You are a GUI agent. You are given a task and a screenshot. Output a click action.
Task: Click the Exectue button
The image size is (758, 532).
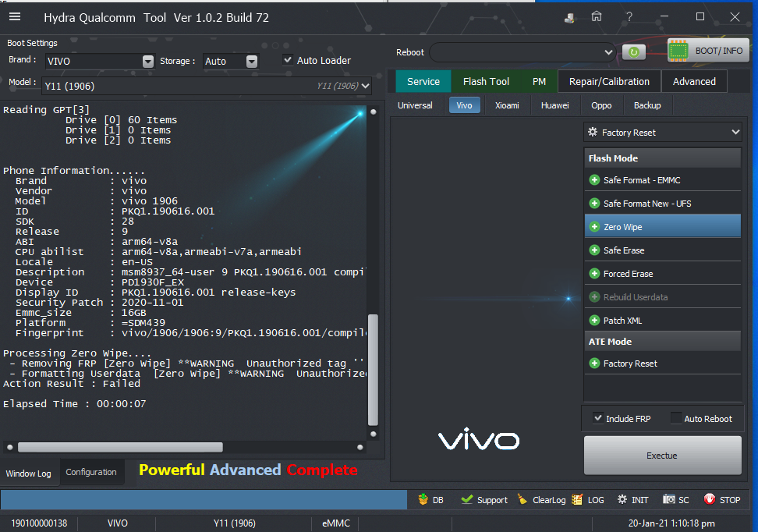click(x=662, y=456)
